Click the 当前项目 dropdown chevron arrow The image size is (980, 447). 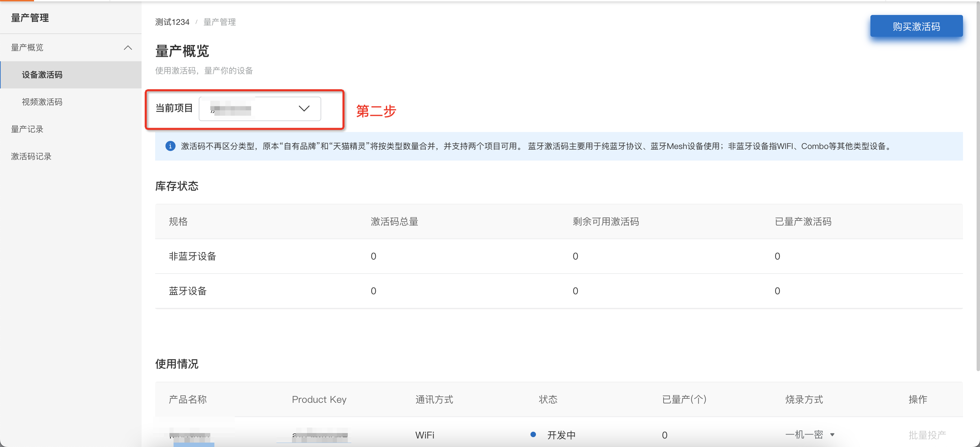pyautogui.click(x=304, y=109)
